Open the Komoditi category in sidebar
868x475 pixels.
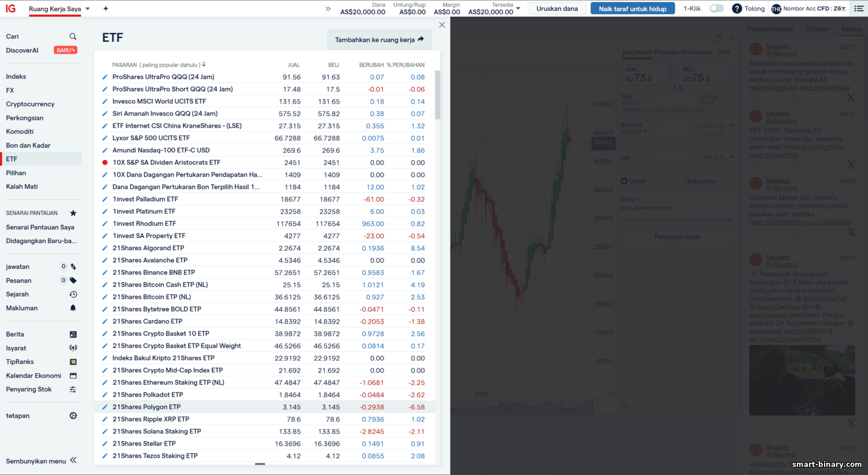point(20,131)
